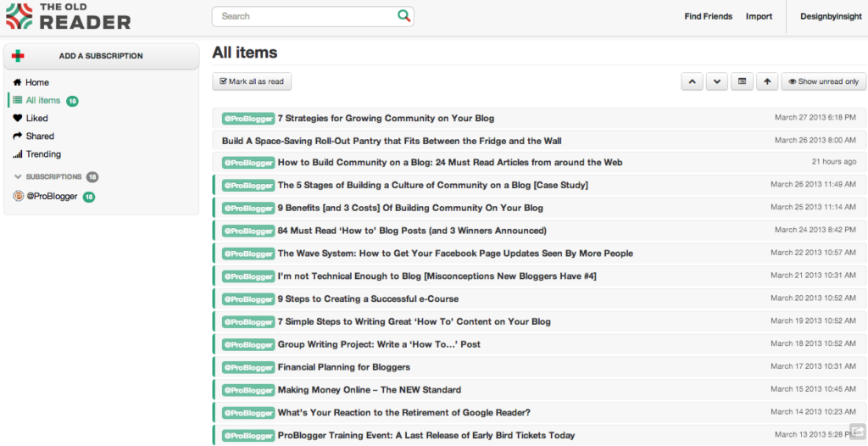Click @ProBlogger tag on Making Money Online row
868x446 pixels.
[x=248, y=389]
